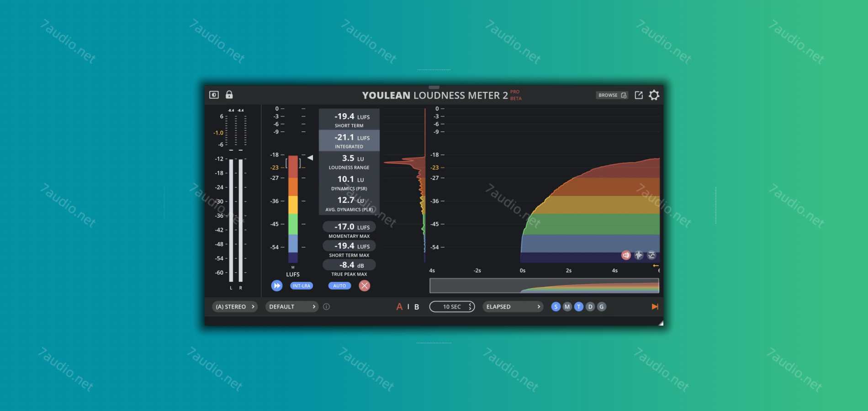The image size is (868, 411).
Task: Select state B
Action: point(417,307)
